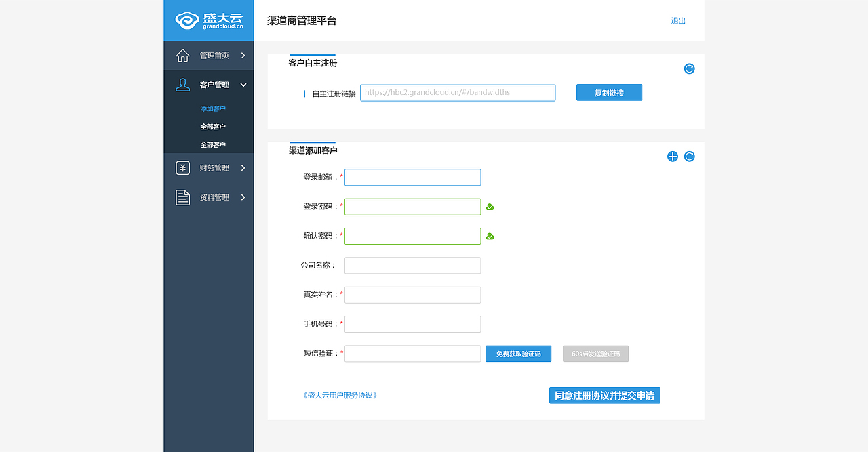The width and height of the screenshot is (868, 452).
Task: Click the 渠道商管理平台 title text
Action: [302, 21]
